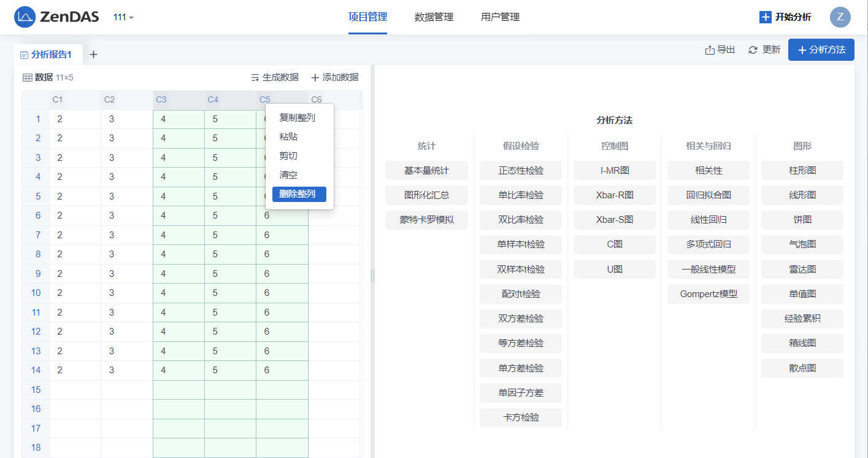Open the user management (用户管理) tab
Screen dimensions: 868x458
[x=500, y=17]
